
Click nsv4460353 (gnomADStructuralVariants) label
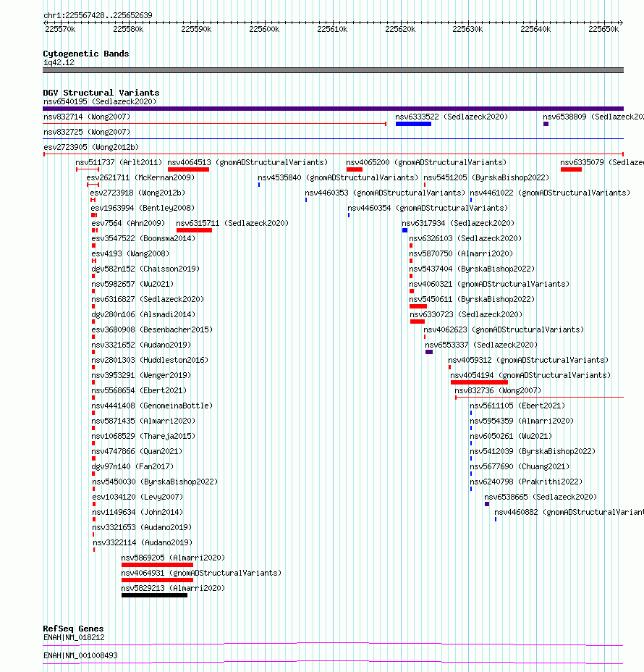point(385,193)
